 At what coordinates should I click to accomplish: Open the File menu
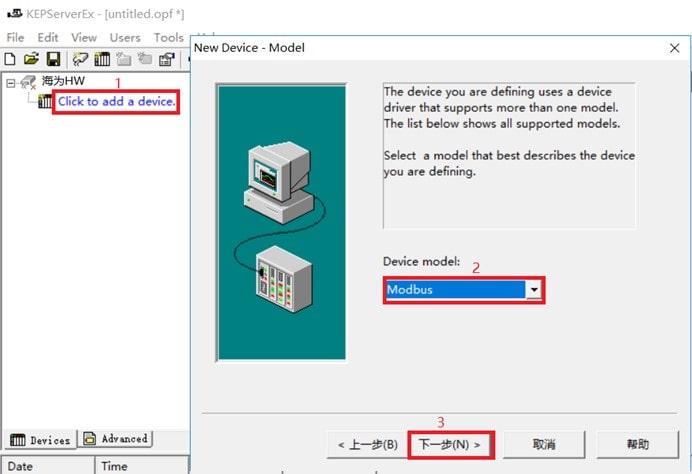[15, 38]
